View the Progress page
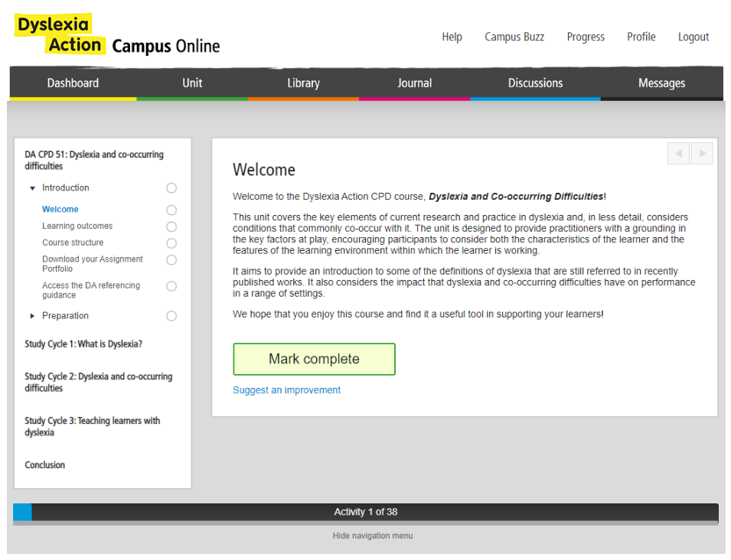Image resolution: width=731 pixels, height=560 pixels. click(586, 37)
